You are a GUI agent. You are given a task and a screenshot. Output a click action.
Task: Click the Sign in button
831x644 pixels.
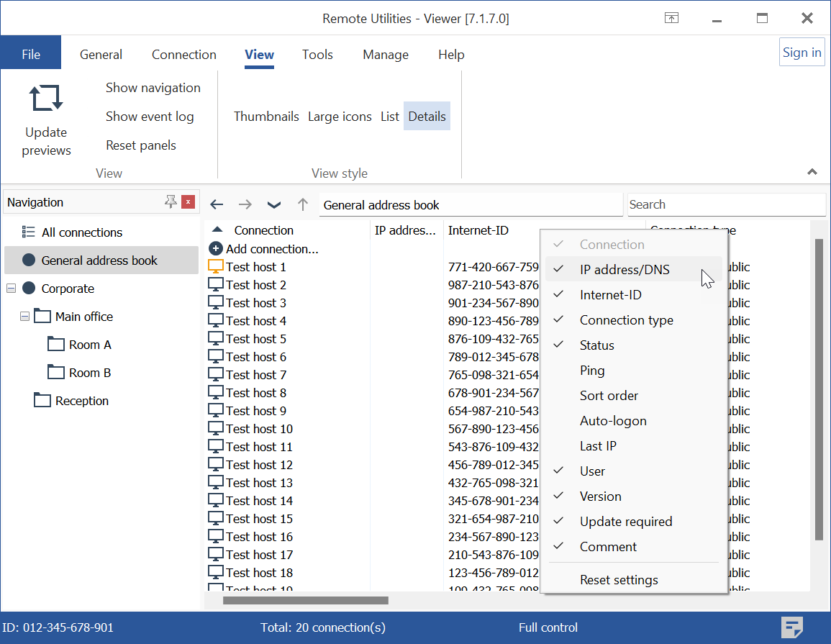pos(802,53)
